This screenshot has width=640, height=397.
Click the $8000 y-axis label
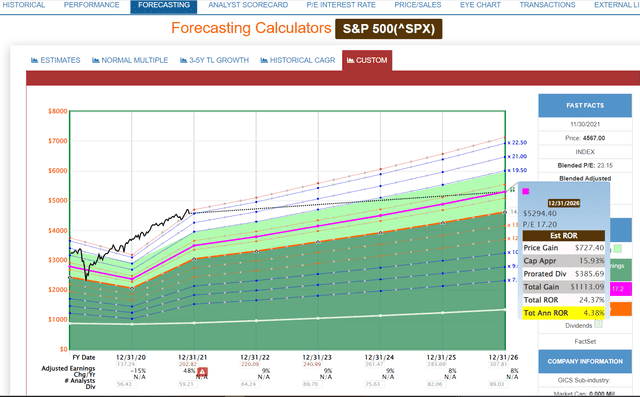58,111
